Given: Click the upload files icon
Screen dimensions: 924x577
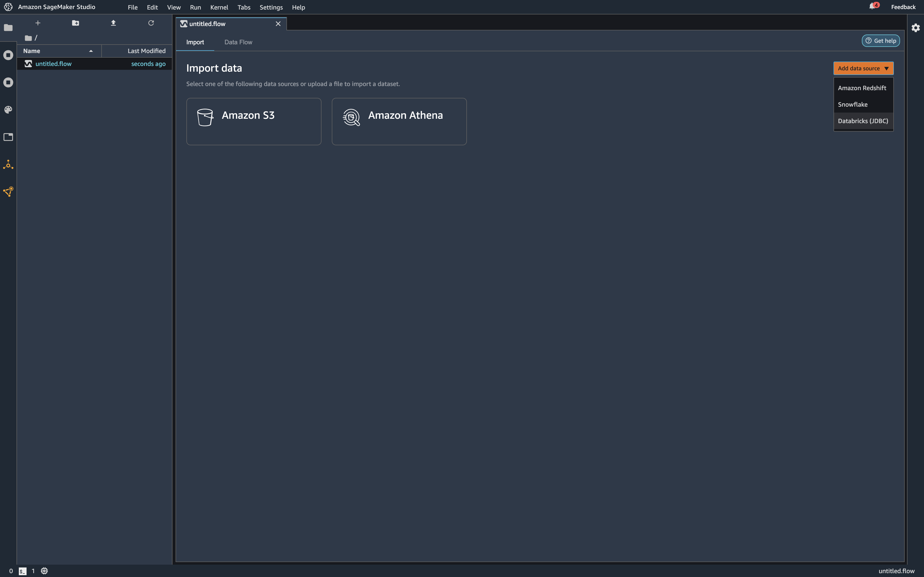Looking at the screenshot, I should [x=113, y=23].
